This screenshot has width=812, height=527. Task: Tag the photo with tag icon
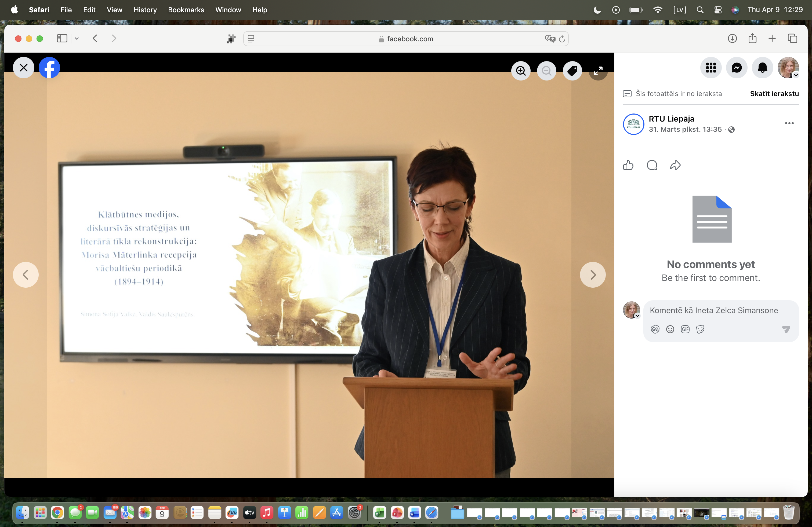[x=572, y=71]
